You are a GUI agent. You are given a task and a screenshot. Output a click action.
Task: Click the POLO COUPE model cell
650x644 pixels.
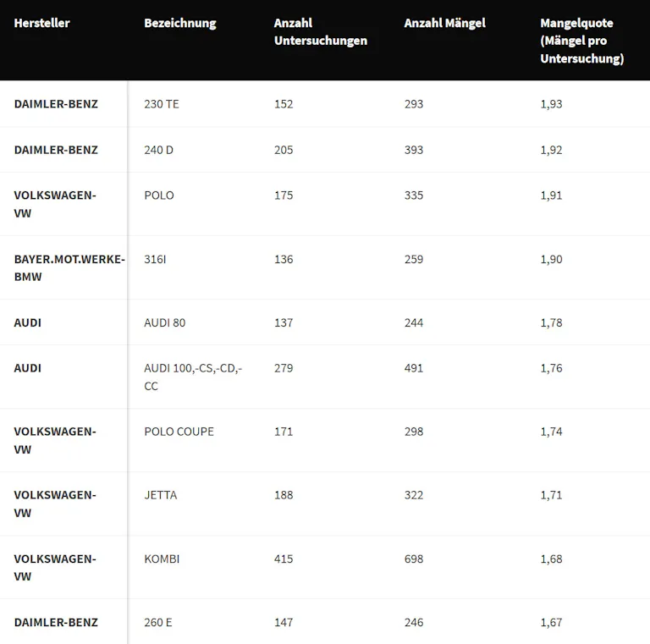click(179, 432)
